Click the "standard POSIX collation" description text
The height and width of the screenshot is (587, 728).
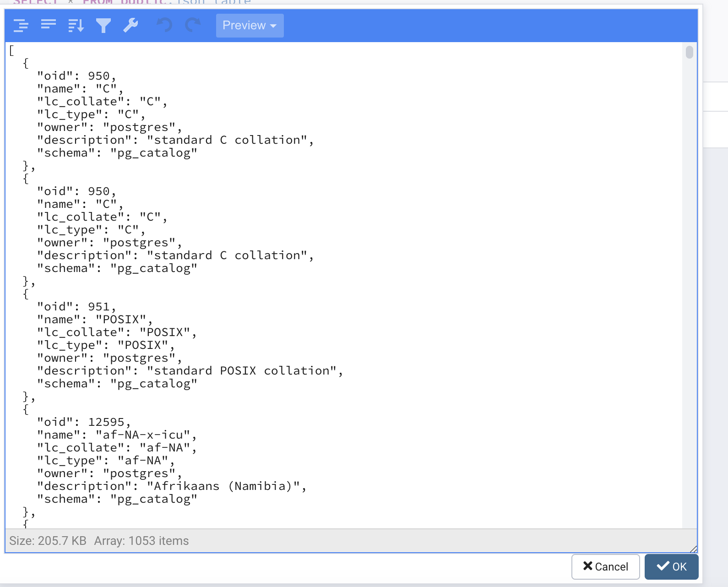(x=242, y=371)
